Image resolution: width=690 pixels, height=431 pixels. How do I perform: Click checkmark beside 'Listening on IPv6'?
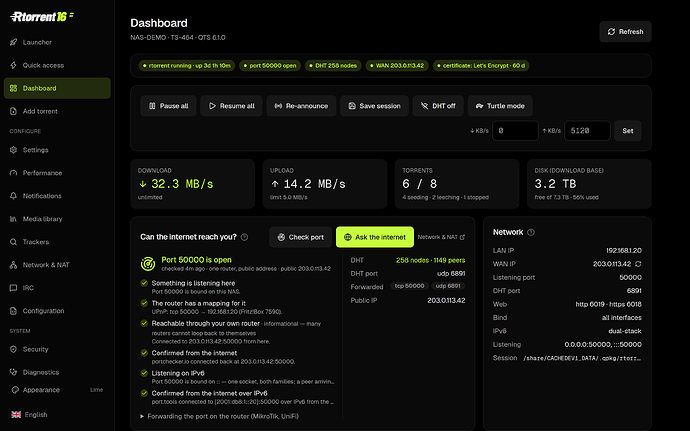(144, 373)
